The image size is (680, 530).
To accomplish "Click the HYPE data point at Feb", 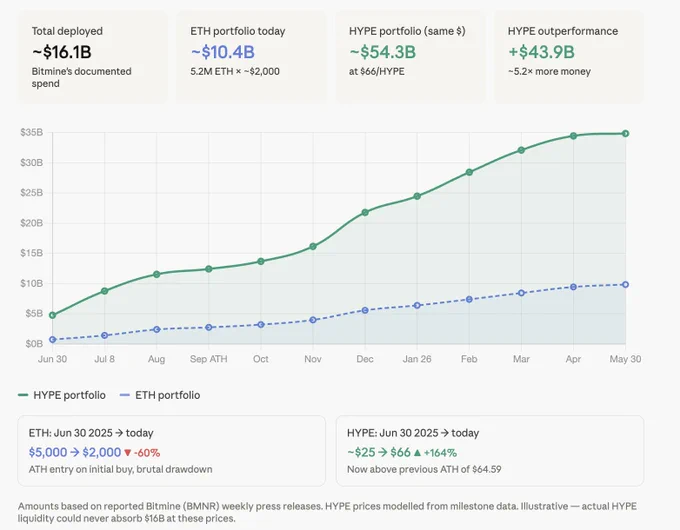I will point(469,172).
